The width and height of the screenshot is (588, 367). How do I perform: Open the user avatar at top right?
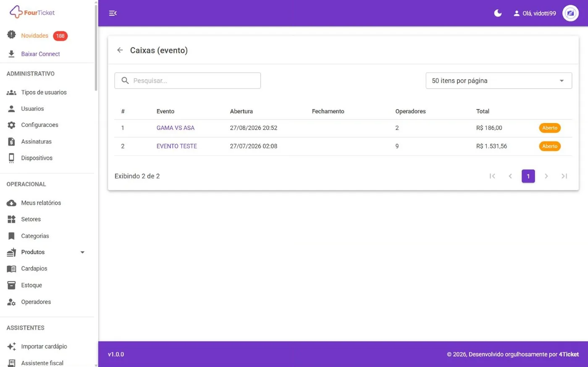click(x=570, y=13)
